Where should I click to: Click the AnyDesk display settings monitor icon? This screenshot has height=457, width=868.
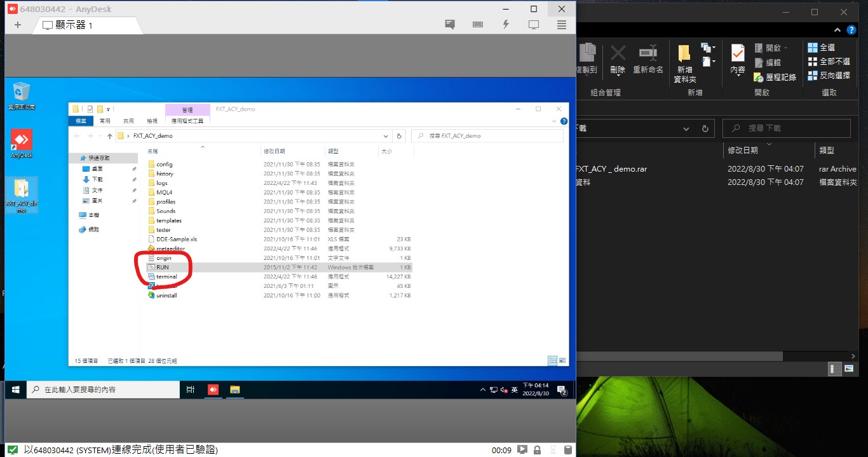click(534, 25)
